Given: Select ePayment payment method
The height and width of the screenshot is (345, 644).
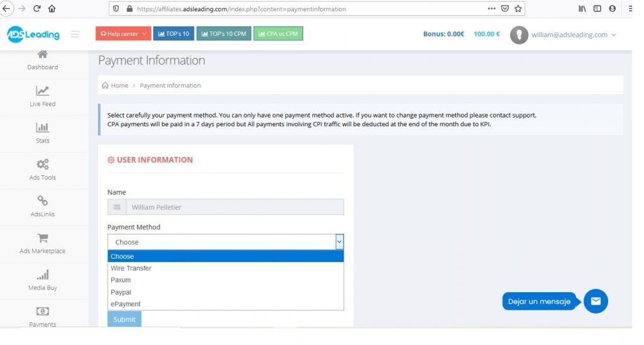Looking at the screenshot, I should click(x=226, y=304).
